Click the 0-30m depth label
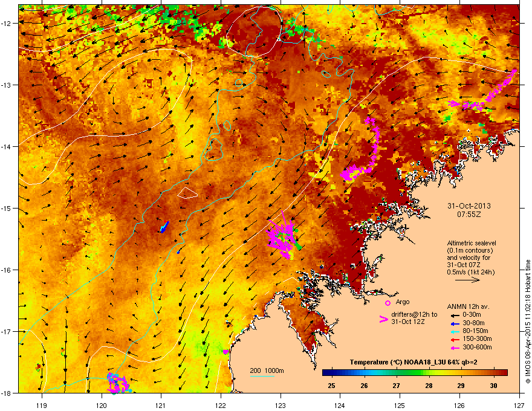The height and width of the screenshot is (411, 532). tap(472, 315)
